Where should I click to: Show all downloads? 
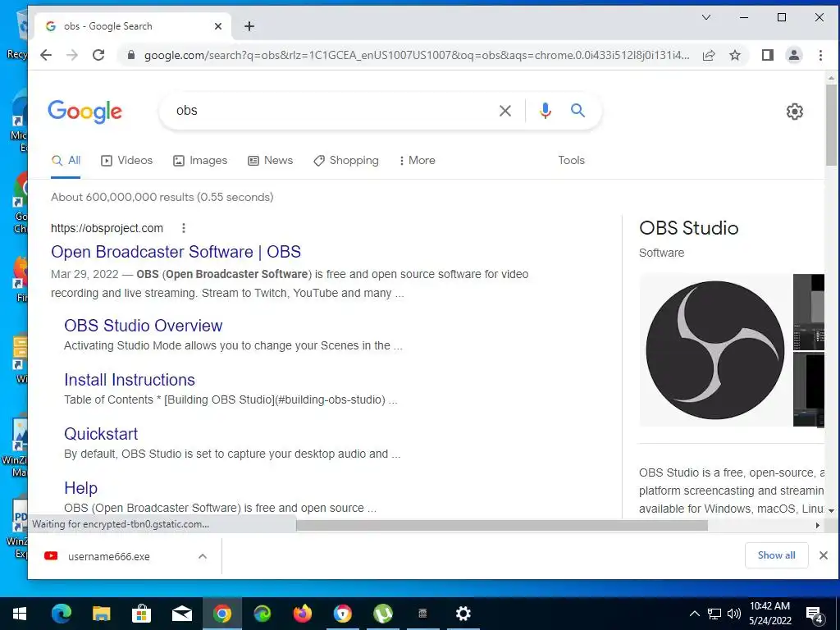pos(776,555)
